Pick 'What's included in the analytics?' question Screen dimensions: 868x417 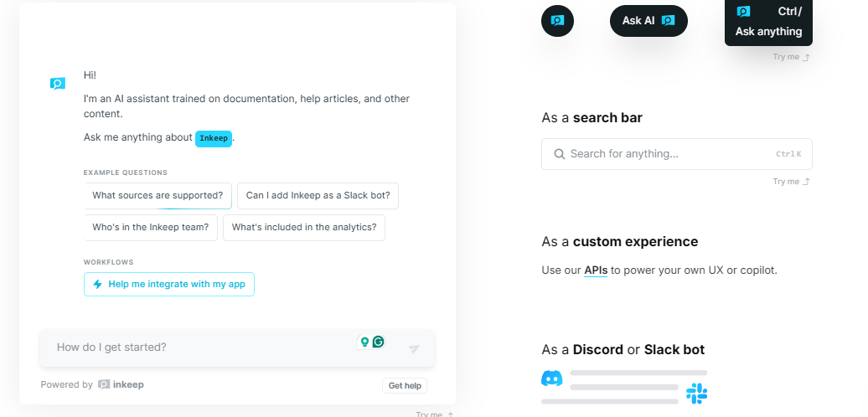(304, 227)
